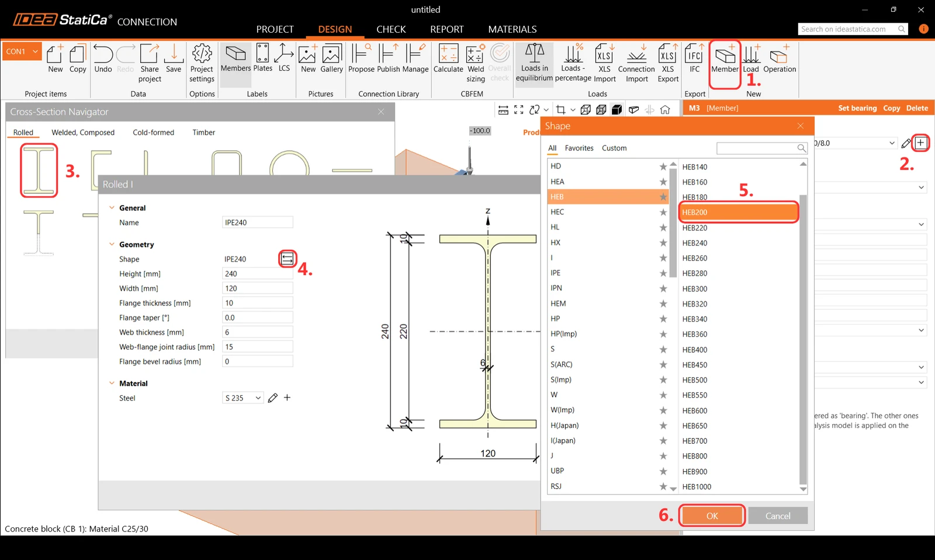The height and width of the screenshot is (560, 935).
Task: Click the Home view icon
Action: click(665, 110)
